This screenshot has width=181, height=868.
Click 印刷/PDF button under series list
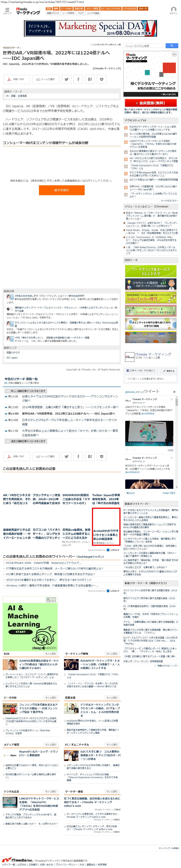[x=16, y=456]
